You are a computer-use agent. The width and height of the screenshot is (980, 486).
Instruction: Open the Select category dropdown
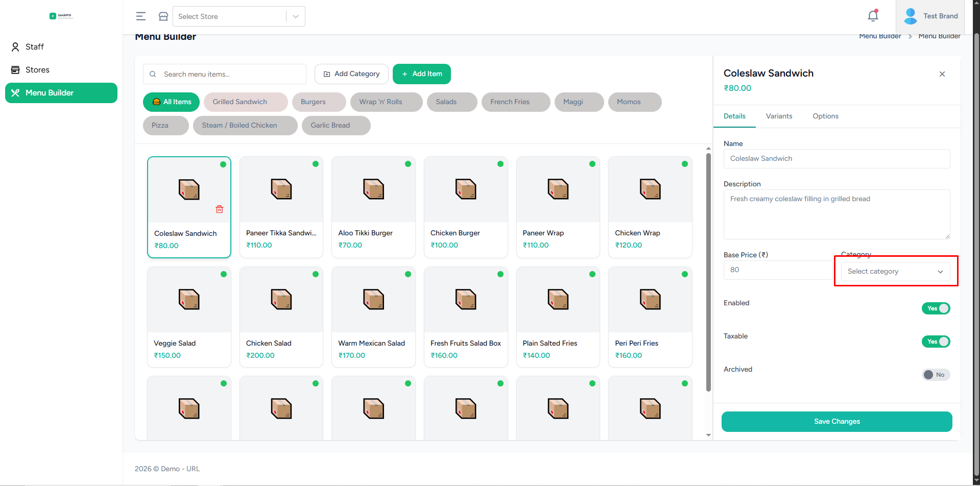click(895, 272)
